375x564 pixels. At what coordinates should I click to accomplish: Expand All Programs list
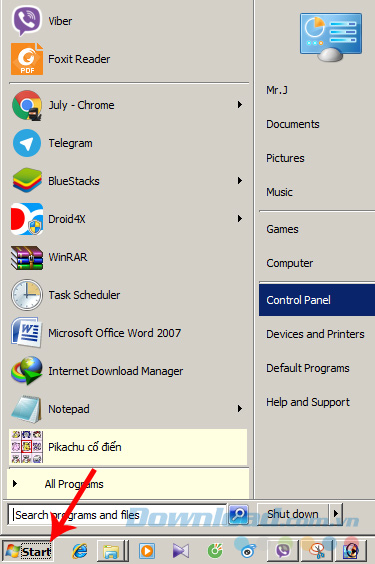[128, 484]
